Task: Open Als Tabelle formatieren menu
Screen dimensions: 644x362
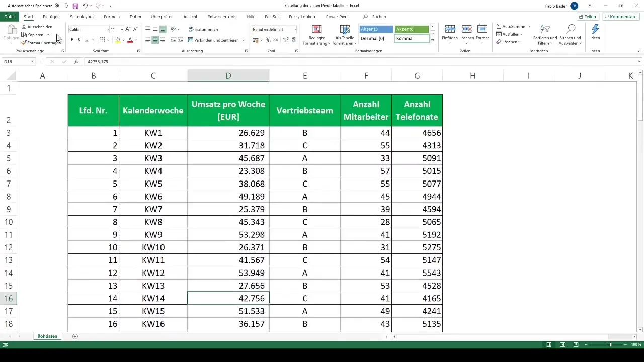Action: pos(345,34)
